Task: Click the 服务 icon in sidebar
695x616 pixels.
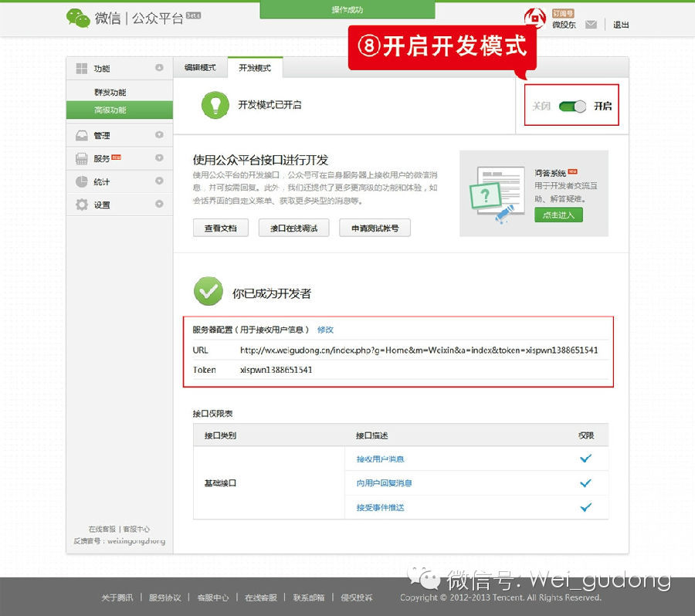Action: 82,159
